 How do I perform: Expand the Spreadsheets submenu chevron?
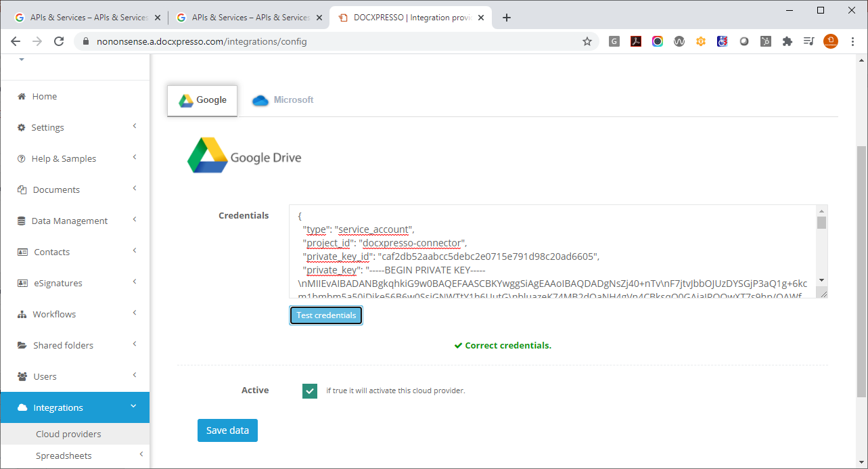[140, 454]
